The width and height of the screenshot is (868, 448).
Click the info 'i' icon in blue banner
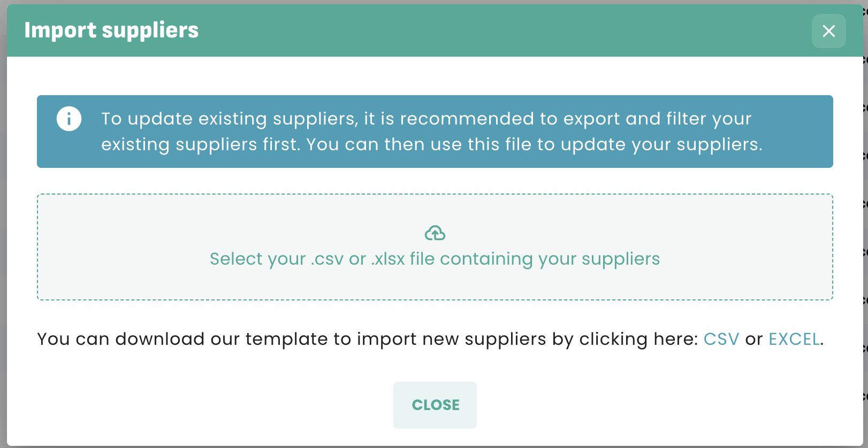tap(69, 119)
